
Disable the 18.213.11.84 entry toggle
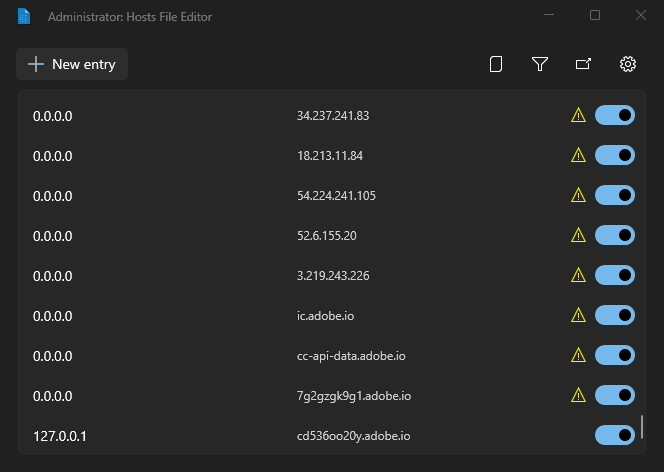615,155
